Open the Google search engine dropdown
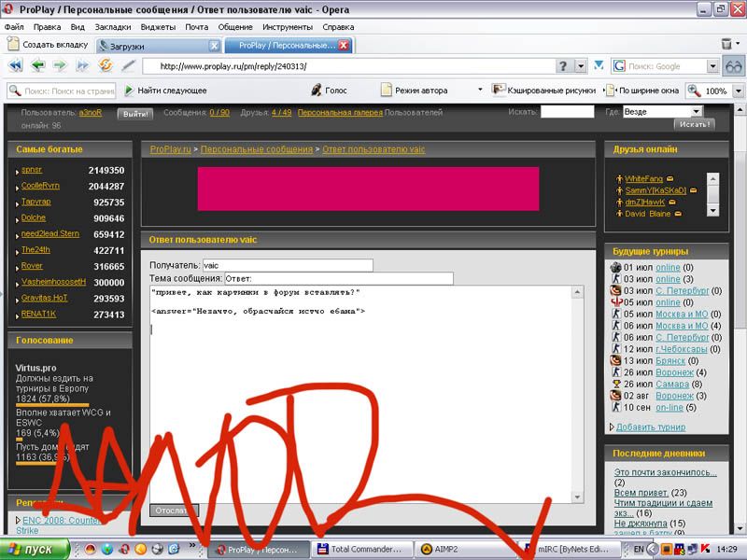Viewport: 747px width, 560px height. point(712,66)
